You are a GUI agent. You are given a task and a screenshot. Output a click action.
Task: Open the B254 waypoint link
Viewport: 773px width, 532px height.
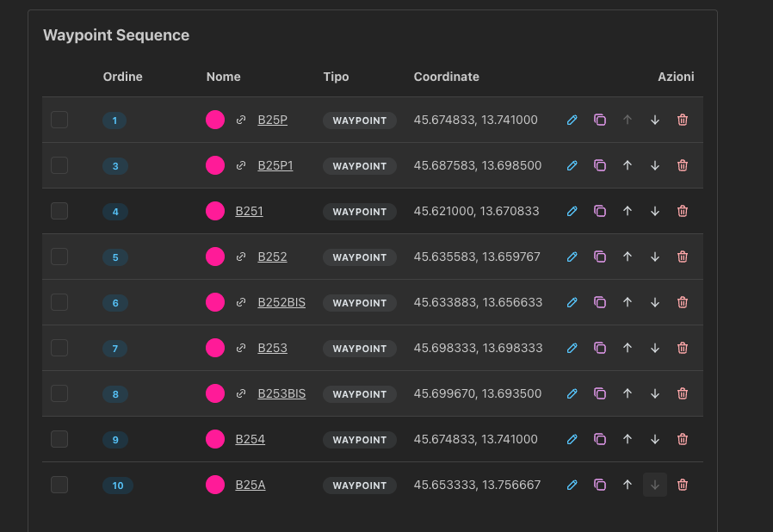(250, 440)
